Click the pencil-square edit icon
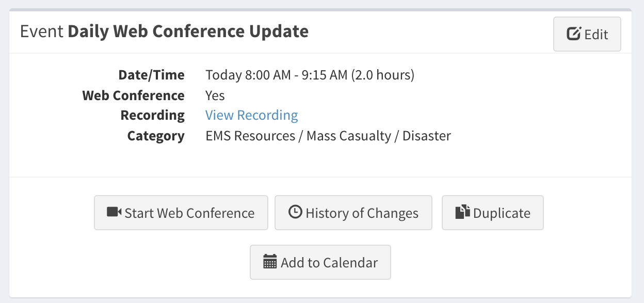 (x=574, y=34)
